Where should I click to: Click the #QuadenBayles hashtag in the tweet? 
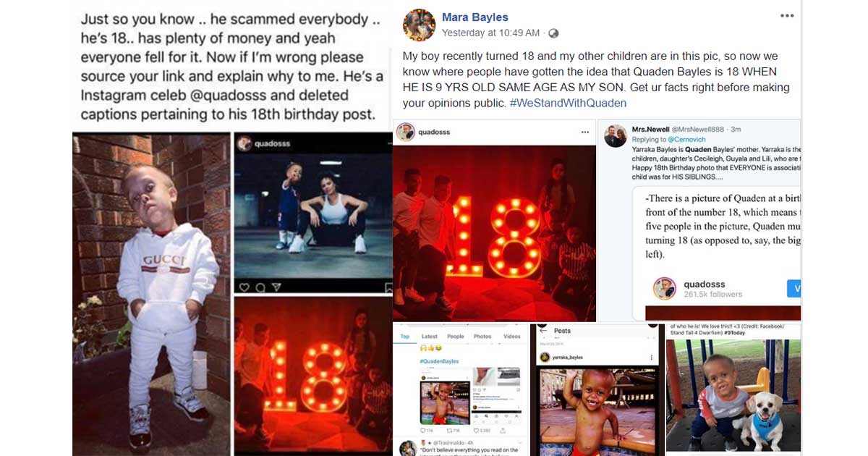click(439, 361)
